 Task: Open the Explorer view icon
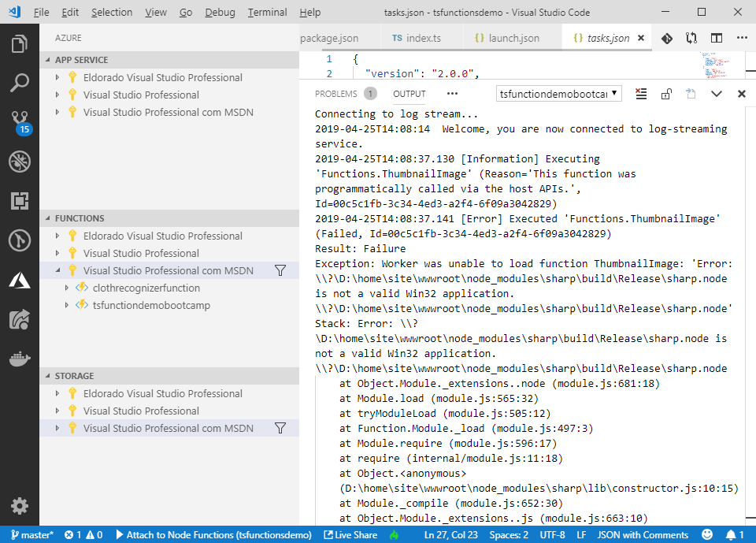click(19, 44)
